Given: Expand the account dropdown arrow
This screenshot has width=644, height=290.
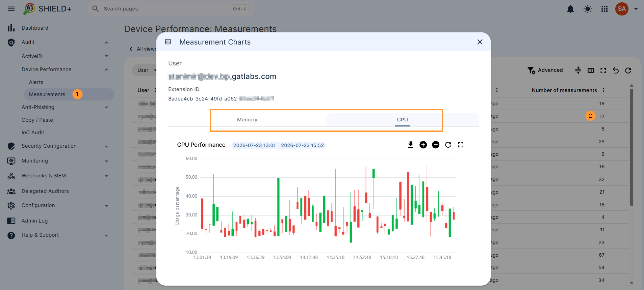Looking at the screenshot, I should (636, 9).
